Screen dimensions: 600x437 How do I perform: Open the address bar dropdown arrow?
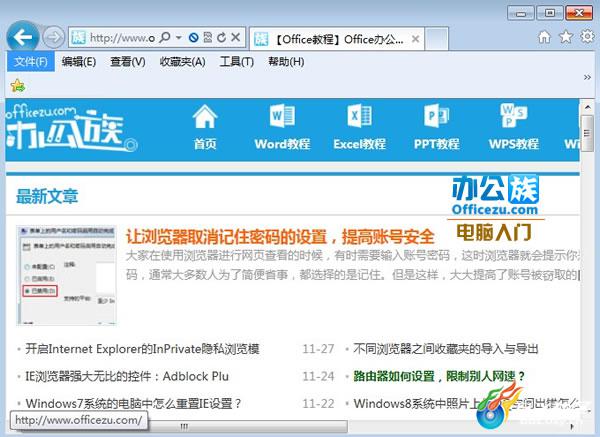(x=178, y=37)
